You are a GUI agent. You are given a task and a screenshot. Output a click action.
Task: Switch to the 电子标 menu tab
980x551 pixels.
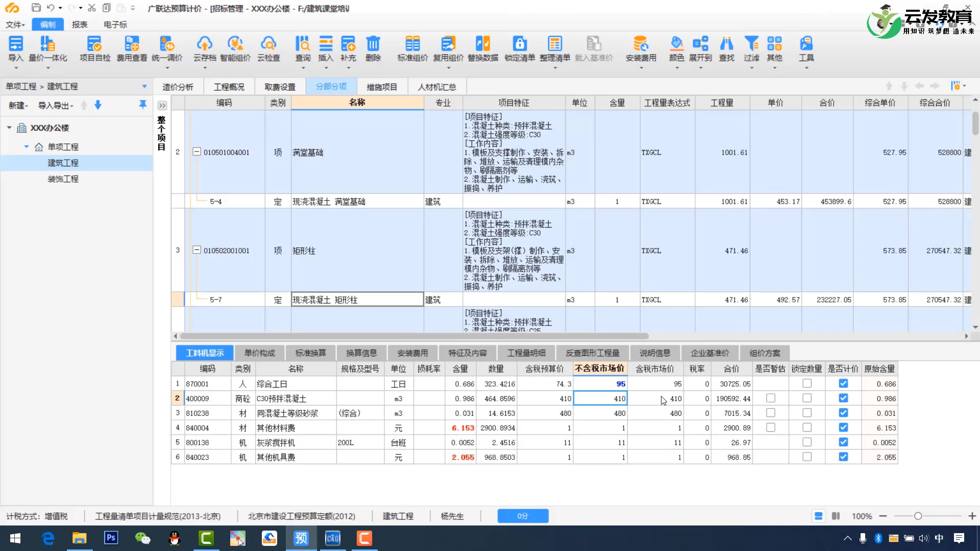click(115, 24)
